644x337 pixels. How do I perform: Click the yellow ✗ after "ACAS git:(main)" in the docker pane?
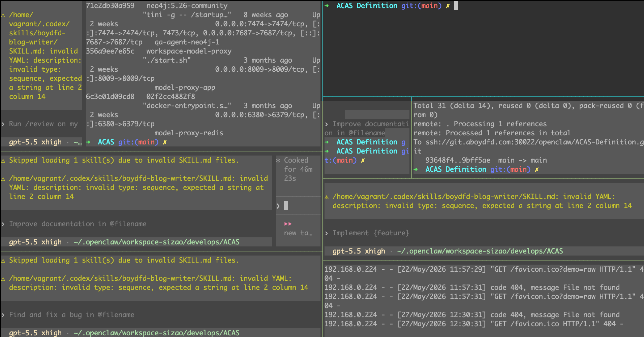(165, 142)
